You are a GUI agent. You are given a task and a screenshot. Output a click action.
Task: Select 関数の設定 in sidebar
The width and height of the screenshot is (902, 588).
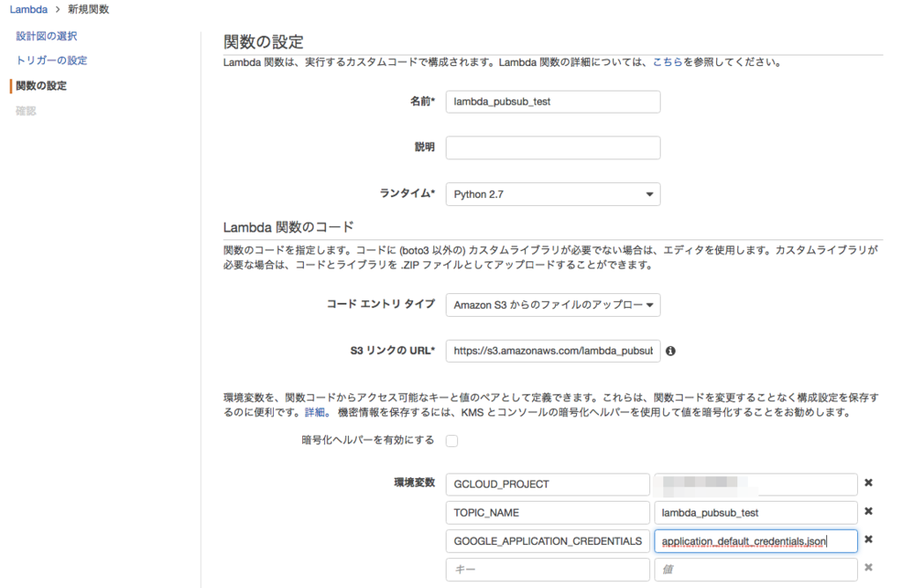pyautogui.click(x=41, y=85)
